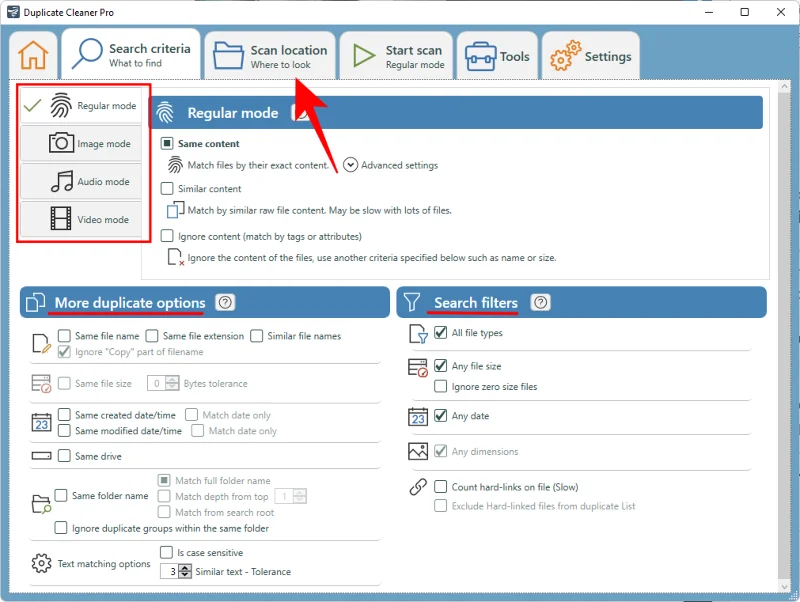Screen dimensions: 800x602
Task: Enable Ignore content match by tags
Action: (x=167, y=236)
